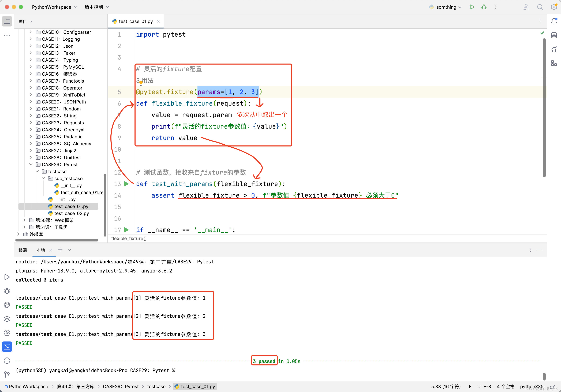Image resolution: width=561 pixels, height=392 pixels.
Task: Switch to the test_case_01.py tab
Action: 136,21
